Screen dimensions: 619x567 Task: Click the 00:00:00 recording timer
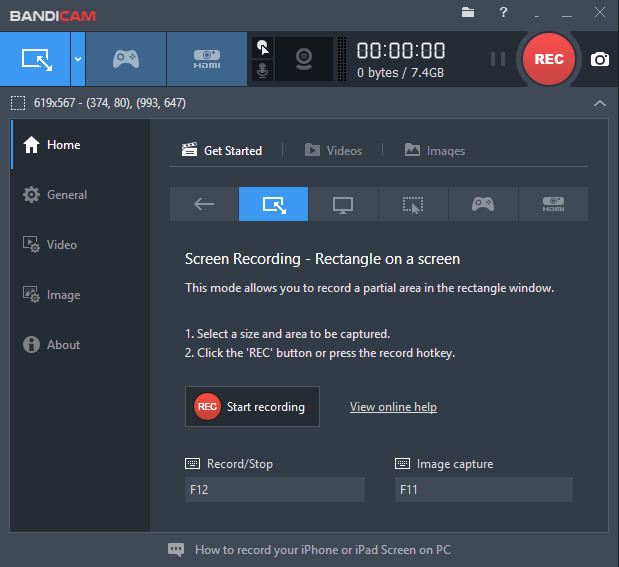[401, 51]
